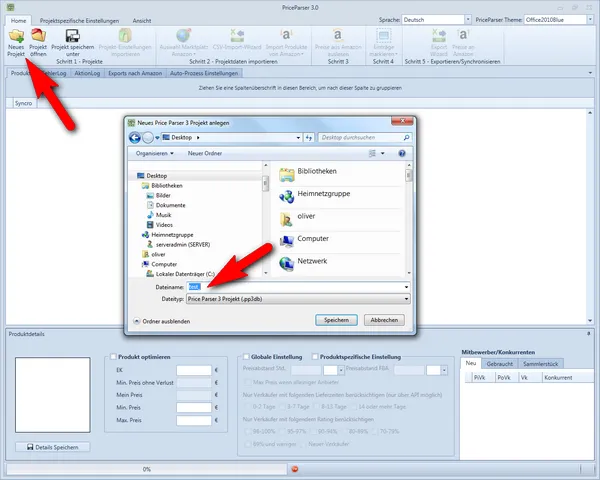Viewport: 600px width, 480px height.
Task: Open the PriceParser Theme dropdown
Action: click(590, 20)
